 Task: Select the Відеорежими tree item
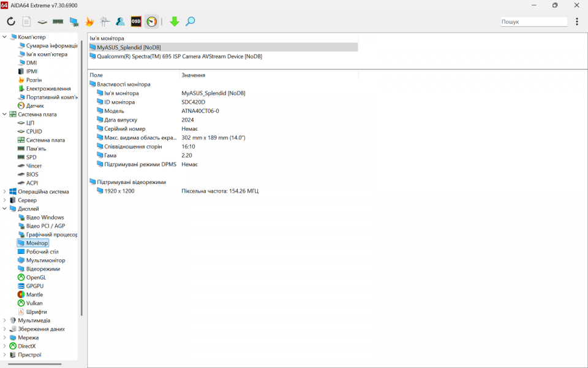(x=39, y=269)
